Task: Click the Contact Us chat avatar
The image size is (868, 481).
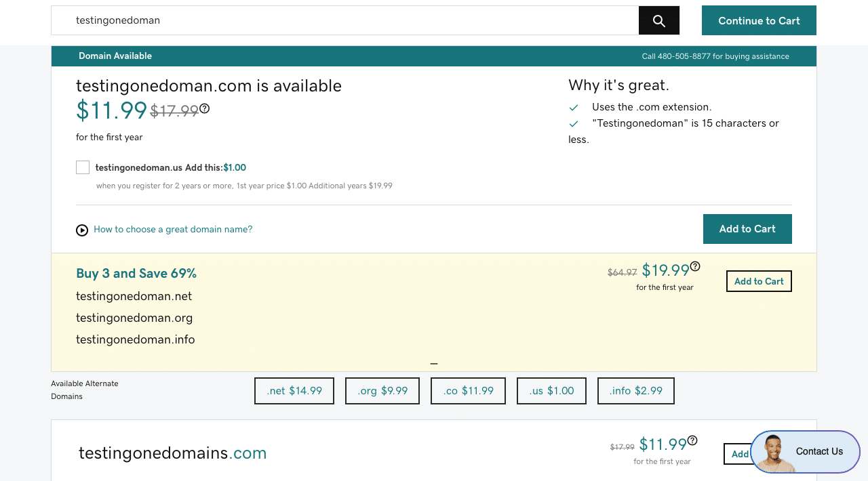Action: (776, 453)
